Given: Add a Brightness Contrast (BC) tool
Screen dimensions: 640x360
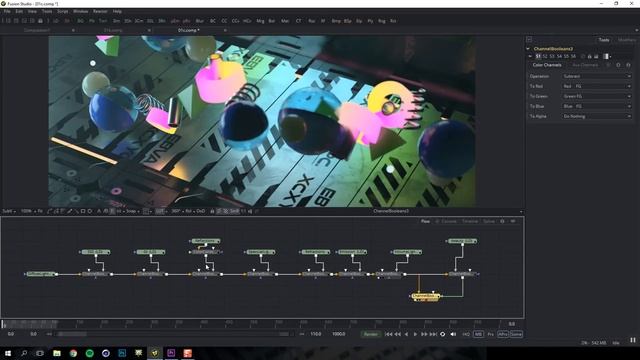Looking at the screenshot, I should click(x=213, y=21).
